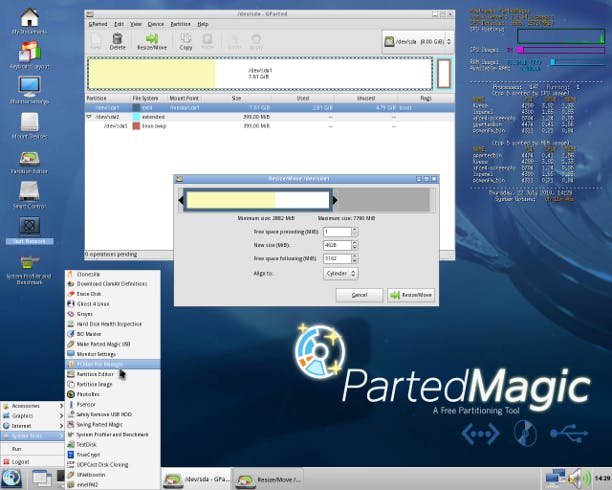Screen dimensions: 612x490
Task: Launch TestDisk from System Tools menu
Action: (x=112, y=445)
